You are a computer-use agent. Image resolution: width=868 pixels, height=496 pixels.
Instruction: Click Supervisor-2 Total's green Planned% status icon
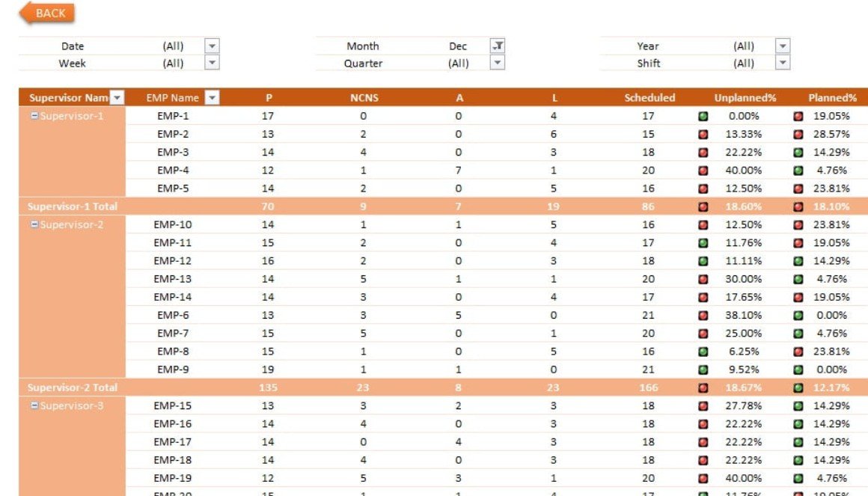(x=798, y=388)
